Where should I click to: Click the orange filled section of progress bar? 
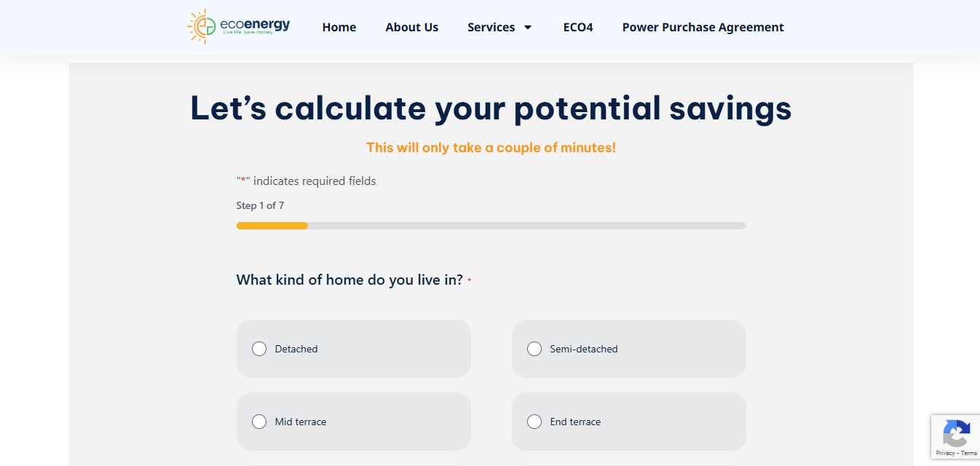coord(272,226)
